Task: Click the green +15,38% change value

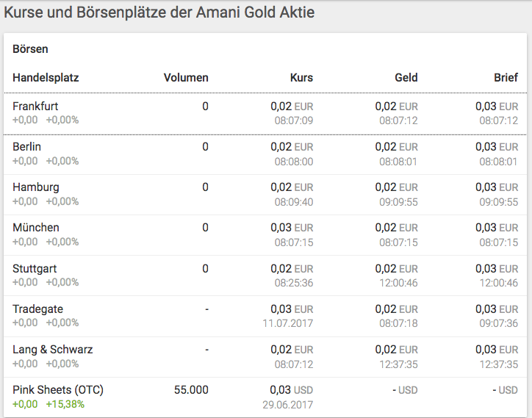Action: [65, 404]
